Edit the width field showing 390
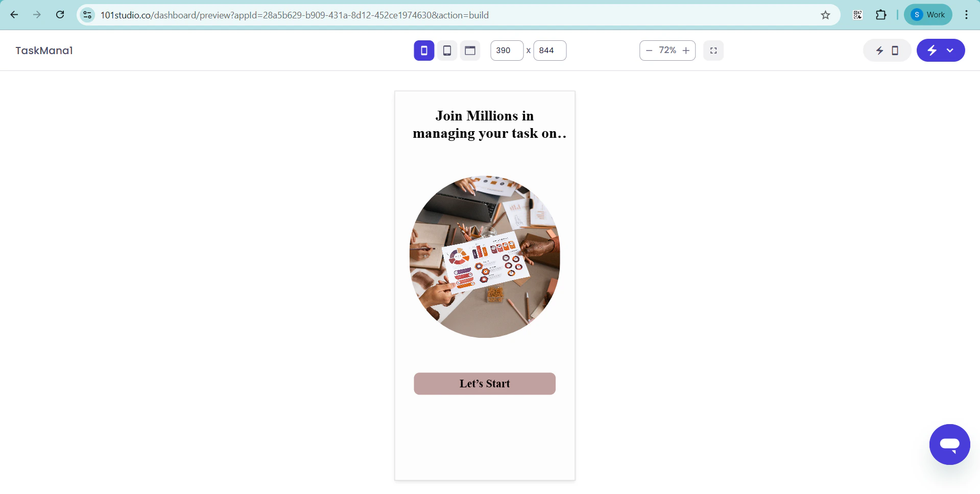The height and width of the screenshot is (494, 980). tap(507, 51)
